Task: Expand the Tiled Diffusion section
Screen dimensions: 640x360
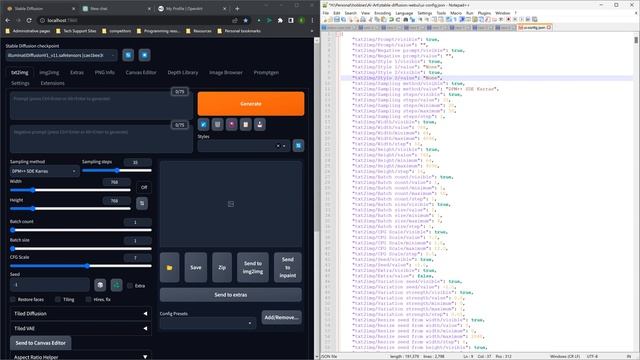Action: pyautogui.click(x=80, y=313)
